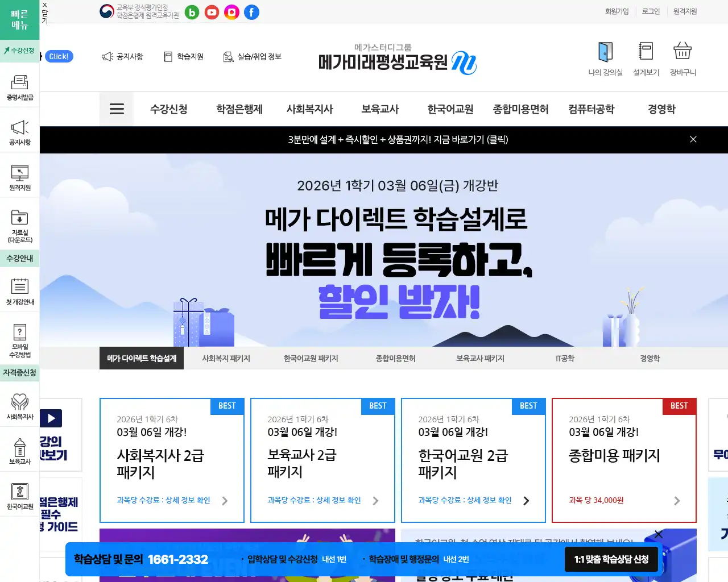This screenshot has width=728, height=582.
Task: Click the Instagram icon in the header
Action: tap(231, 12)
